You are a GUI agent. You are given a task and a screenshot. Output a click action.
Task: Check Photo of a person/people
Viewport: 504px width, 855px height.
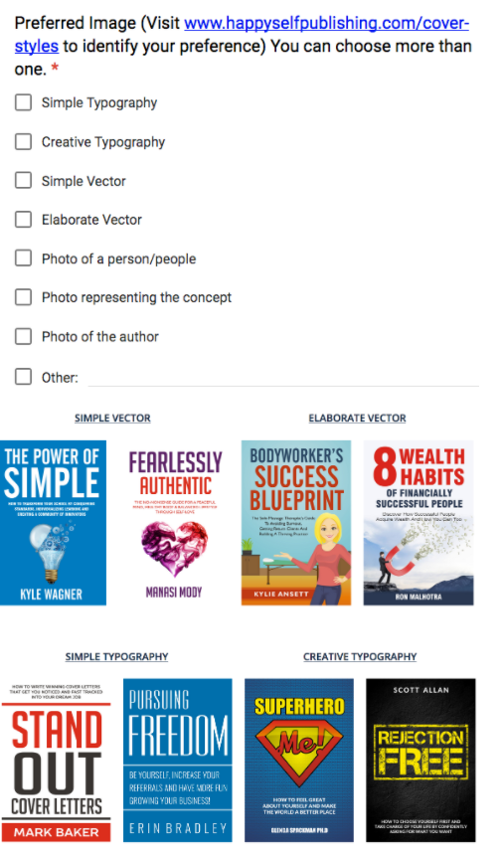click(x=24, y=257)
